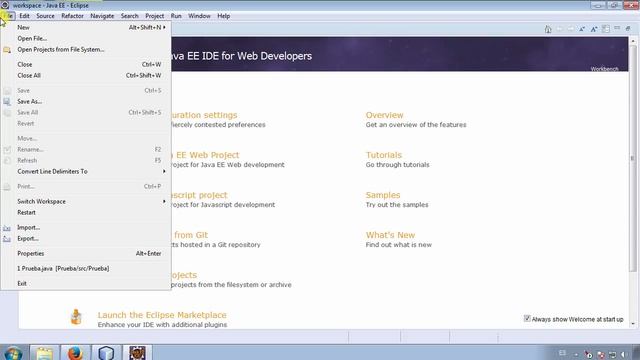
Task: Choose Open File... from File menu
Action: (x=86, y=38)
